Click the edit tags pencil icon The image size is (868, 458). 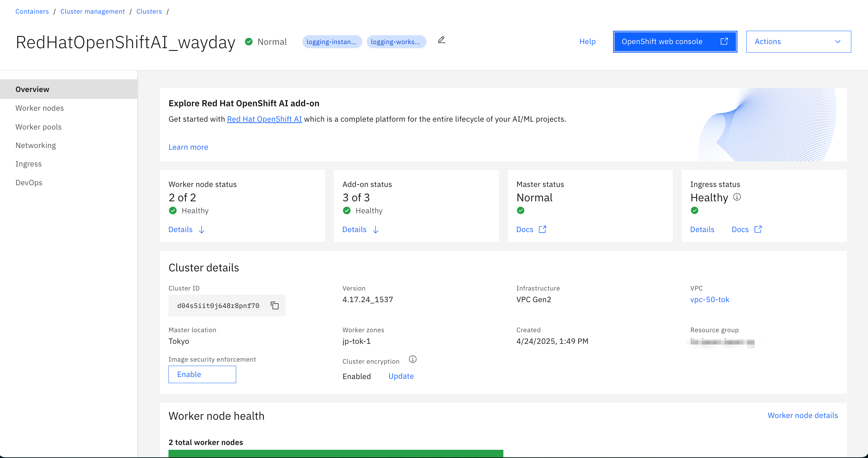click(x=442, y=40)
